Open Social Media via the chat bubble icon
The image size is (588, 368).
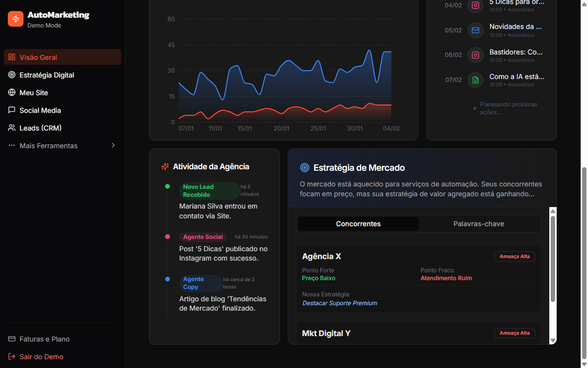(x=11, y=110)
